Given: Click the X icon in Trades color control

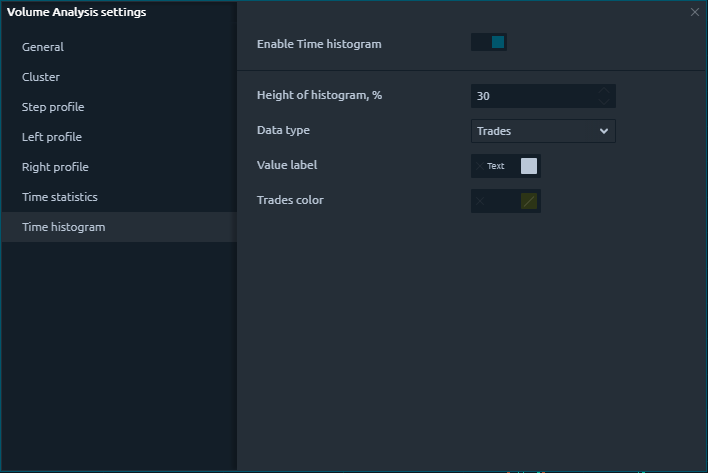Looking at the screenshot, I should coord(480,201).
